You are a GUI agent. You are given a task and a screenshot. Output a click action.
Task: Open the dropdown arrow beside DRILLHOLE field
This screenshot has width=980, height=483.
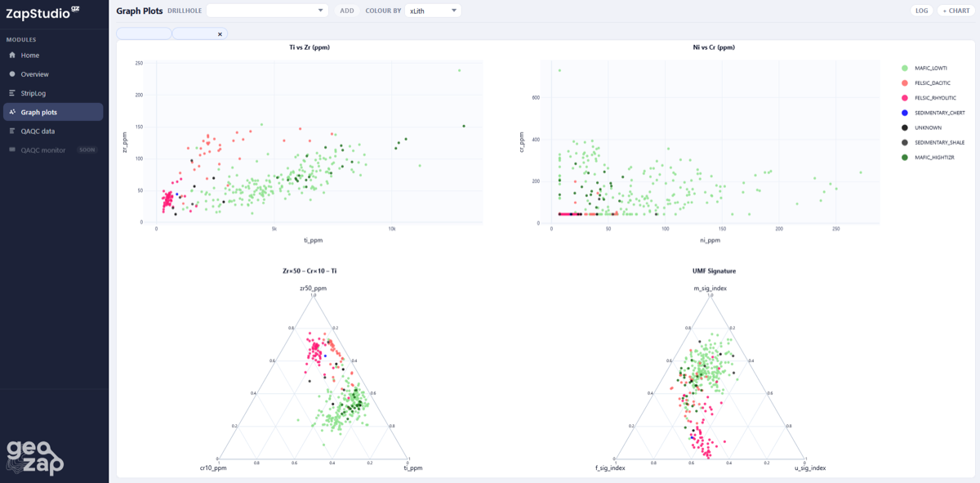pyautogui.click(x=322, y=11)
